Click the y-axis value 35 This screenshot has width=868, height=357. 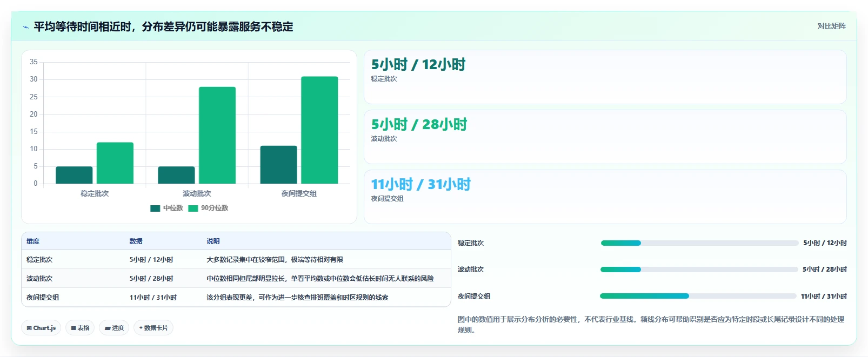pos(34,62)
